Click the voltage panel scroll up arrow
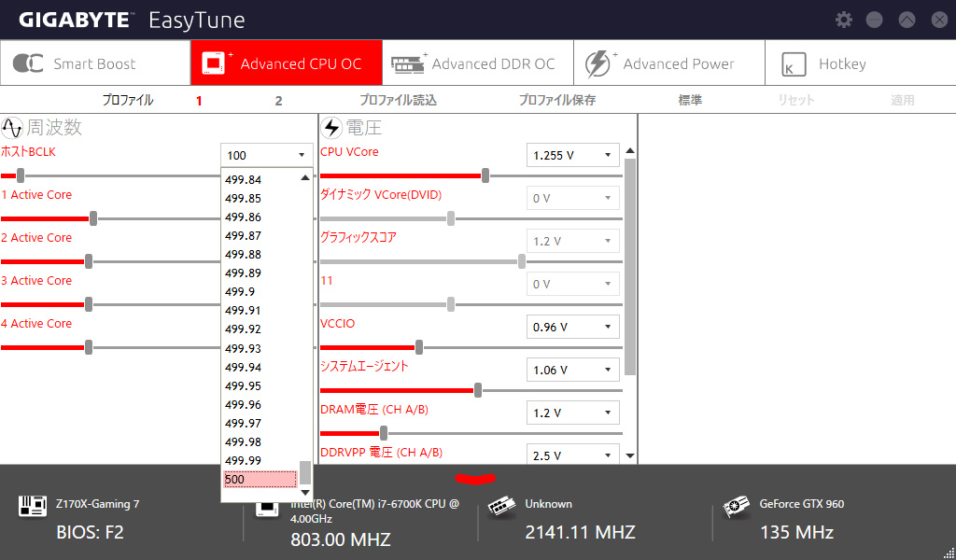Image resolution: width=956 pixels, height=560 pixels. tap(630, 150)
